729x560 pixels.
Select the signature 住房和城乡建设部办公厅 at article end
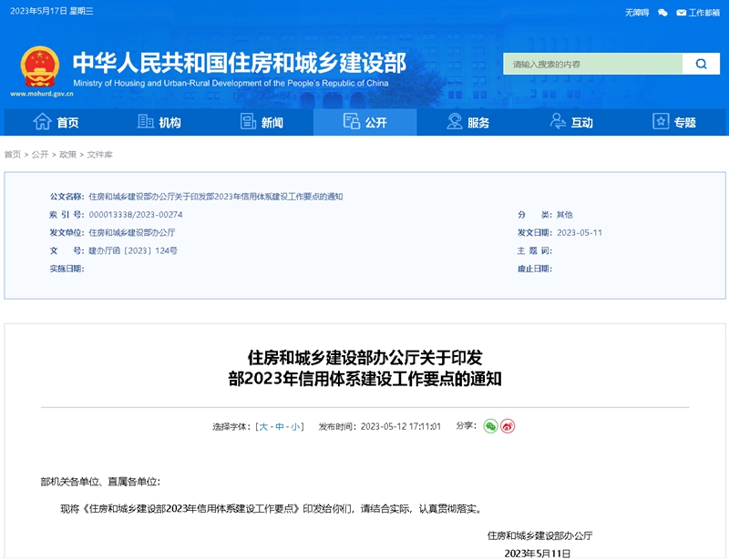(x=539, y=535)
